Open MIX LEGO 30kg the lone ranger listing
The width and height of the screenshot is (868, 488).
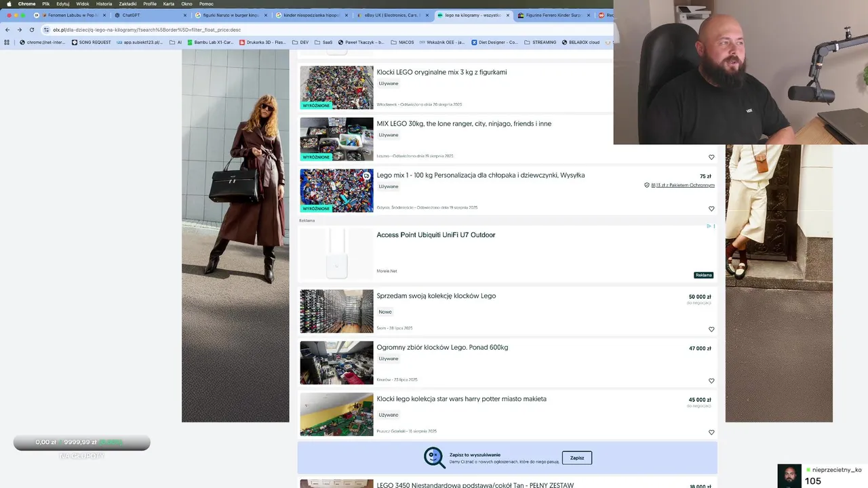tap(464, 123)
